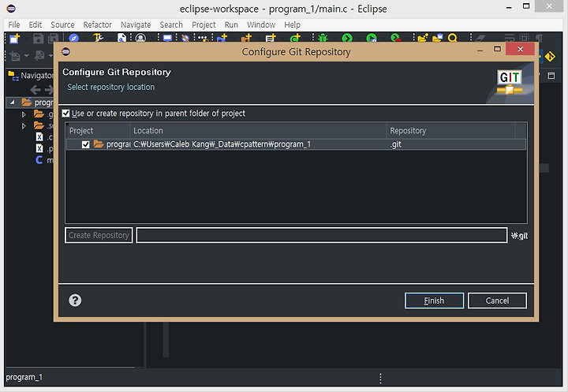Open the Refactor menu
Viewport: 568px width, 392px height.
pyautogui.click(x=98, y=24)
